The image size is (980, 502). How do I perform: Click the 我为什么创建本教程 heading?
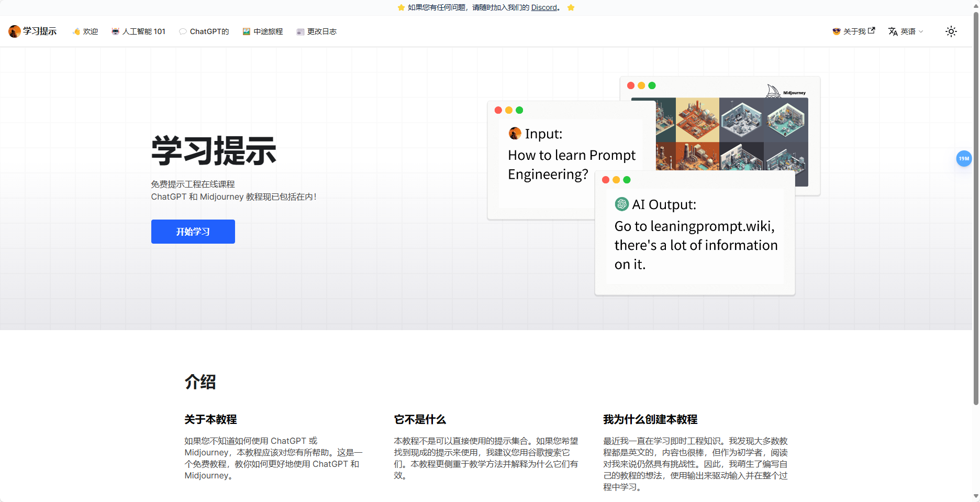[x=650, y=419]
